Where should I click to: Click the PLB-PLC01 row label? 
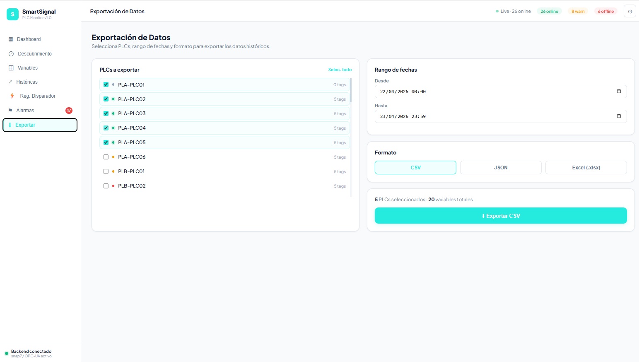click(131, 171)
